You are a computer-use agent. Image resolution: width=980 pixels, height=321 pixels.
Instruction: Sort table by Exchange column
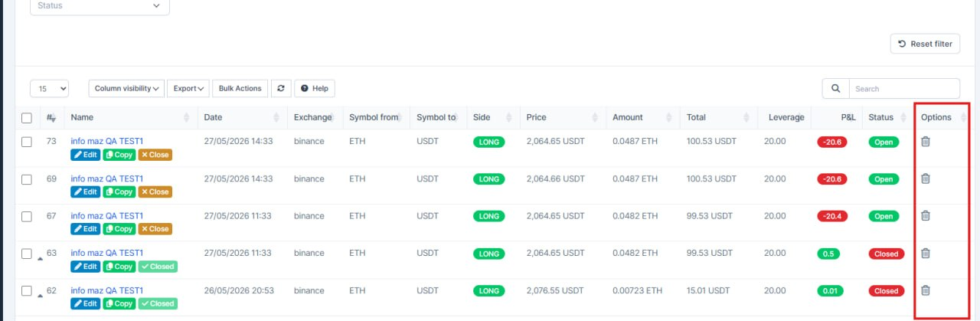315,117
